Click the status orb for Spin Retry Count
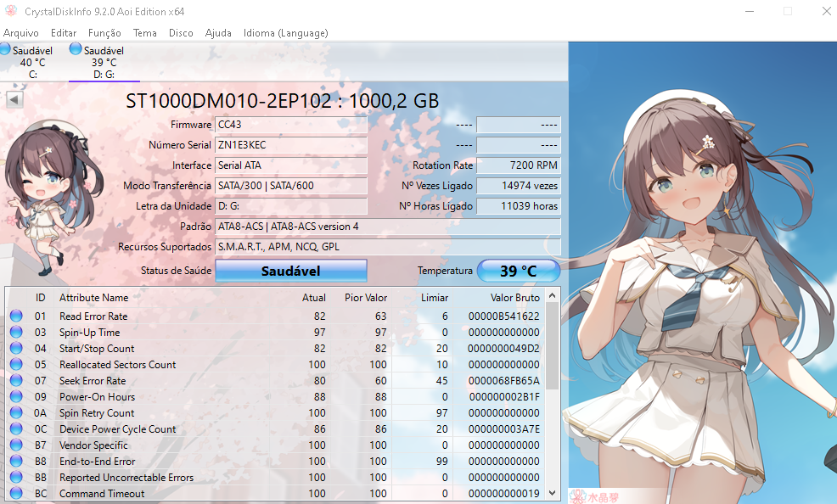Viewport: 837px width, 504px height. pyautogui.click(x=16, y=412)
